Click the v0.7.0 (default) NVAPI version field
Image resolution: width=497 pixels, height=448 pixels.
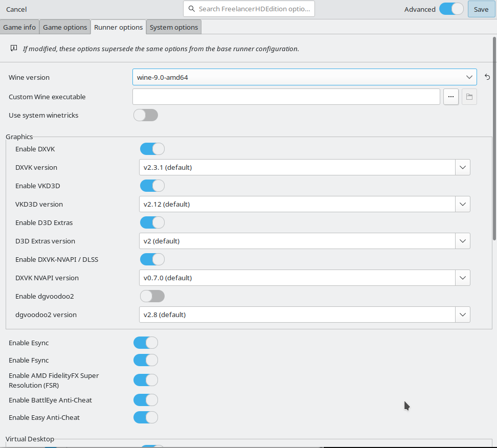297,277
